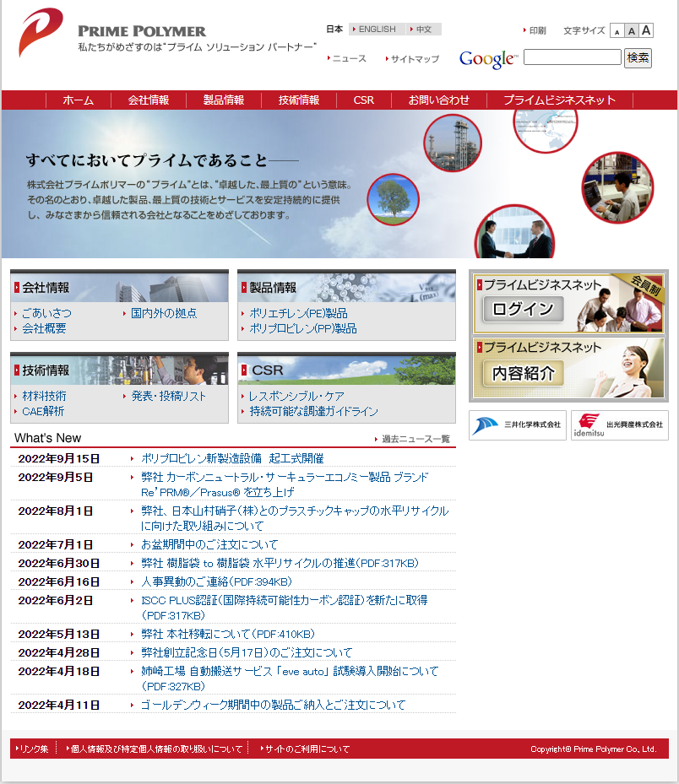The width and height of the screenshot is (679, 784).
Task: Open the 技術情報 menu in red navbar
Action: tap(299, 100)
